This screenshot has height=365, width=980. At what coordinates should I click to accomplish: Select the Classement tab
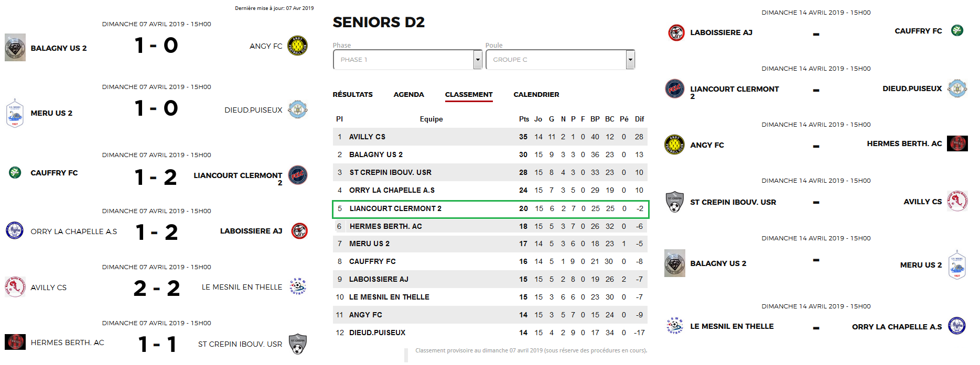tap(469, 95)
